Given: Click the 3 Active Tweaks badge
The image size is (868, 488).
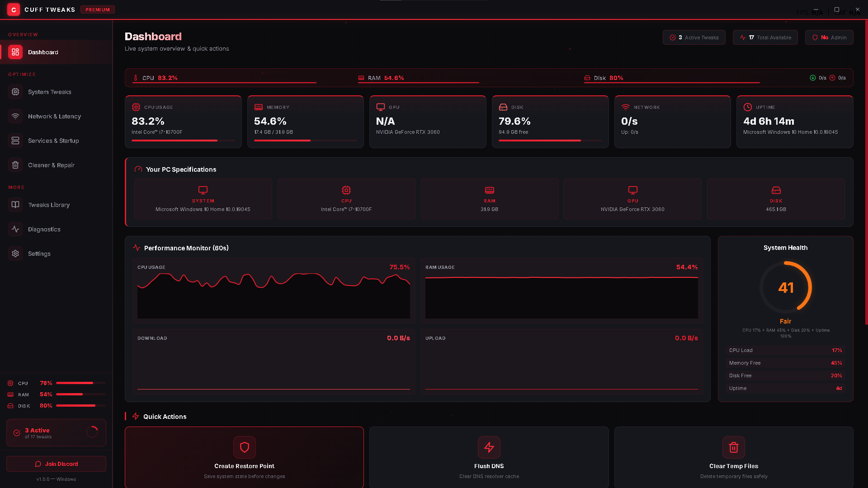Looking at the screenshot, I should (x=694, y=38).
